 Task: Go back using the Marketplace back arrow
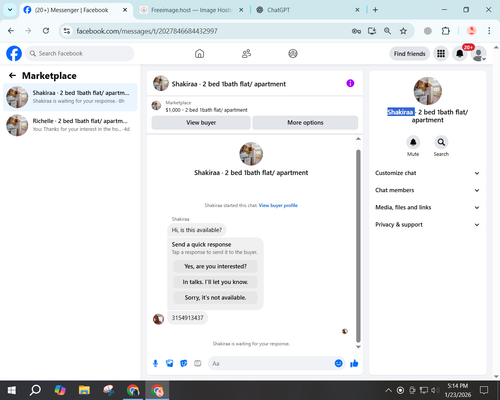[12, 76]
